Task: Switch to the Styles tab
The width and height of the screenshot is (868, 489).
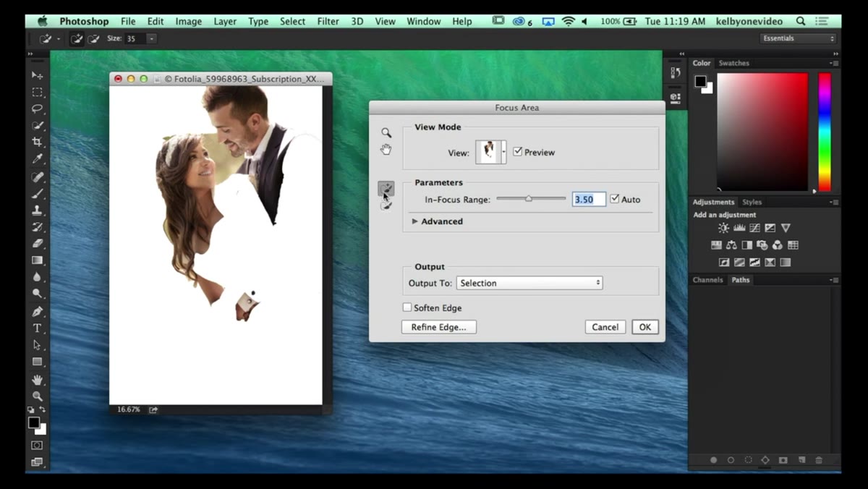Action: [x=752, y=202]
